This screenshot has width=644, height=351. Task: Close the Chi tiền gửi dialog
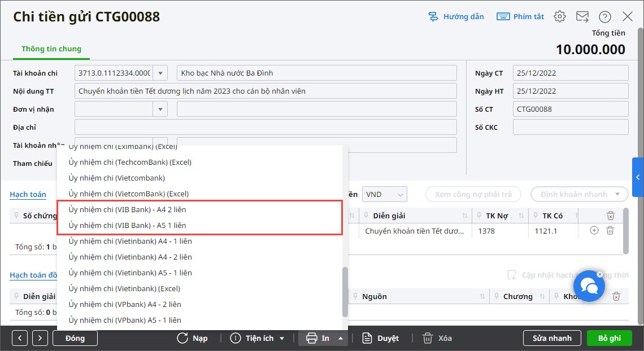628,16
